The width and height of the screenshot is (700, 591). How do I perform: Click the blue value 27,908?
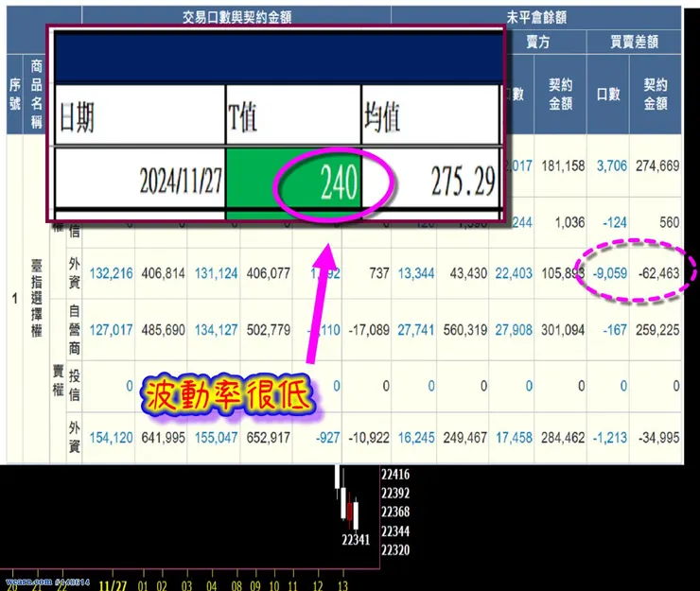pos(514,330)
